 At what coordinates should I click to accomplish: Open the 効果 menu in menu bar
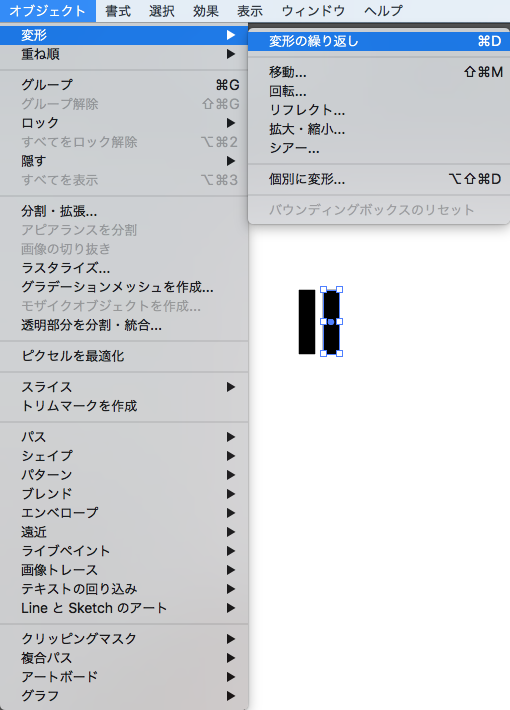coord(206,10)
